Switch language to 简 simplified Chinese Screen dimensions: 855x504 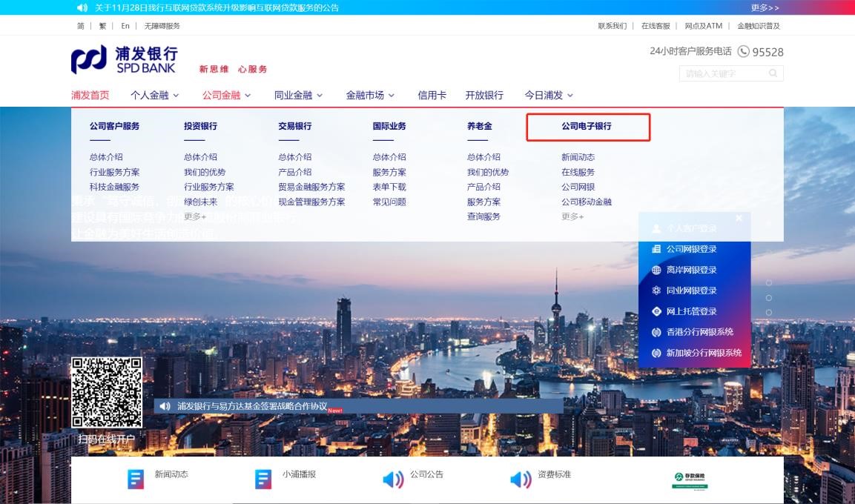(81, 26)
